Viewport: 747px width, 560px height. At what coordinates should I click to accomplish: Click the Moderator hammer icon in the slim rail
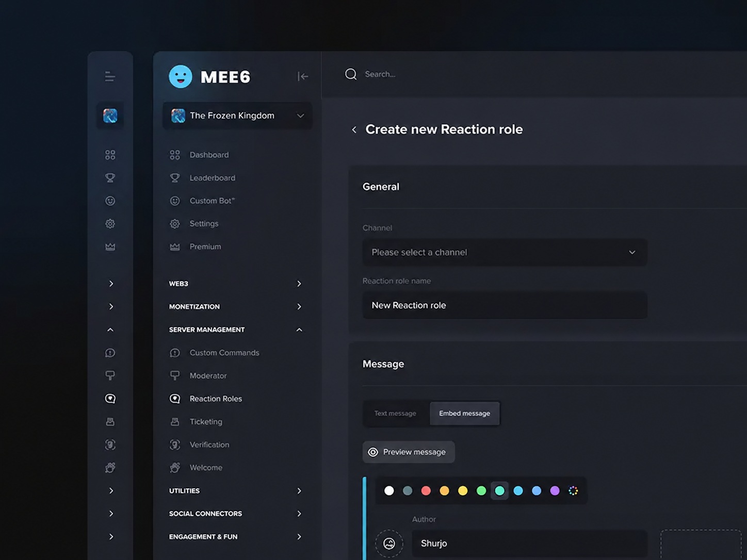pyautogui.click(x=110, y=375)
